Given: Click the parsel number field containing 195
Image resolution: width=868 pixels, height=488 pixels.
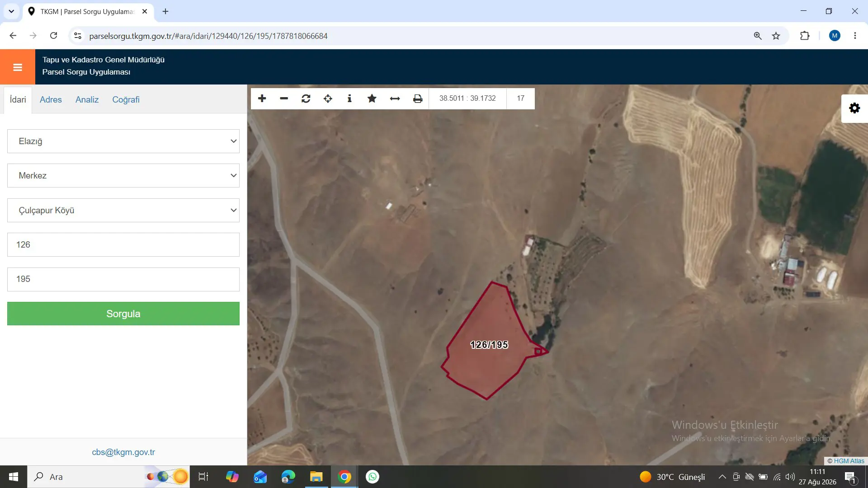Looking at the screenshot, I should coord(123,279).
